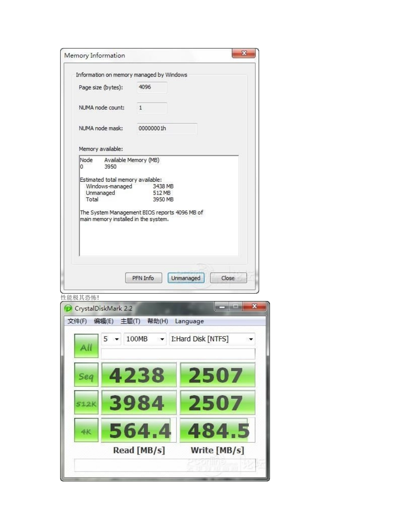The height and width of the screenshot is (532, 411).
Task: Open the 编辑(E) menu
Action: coord(104,321)
